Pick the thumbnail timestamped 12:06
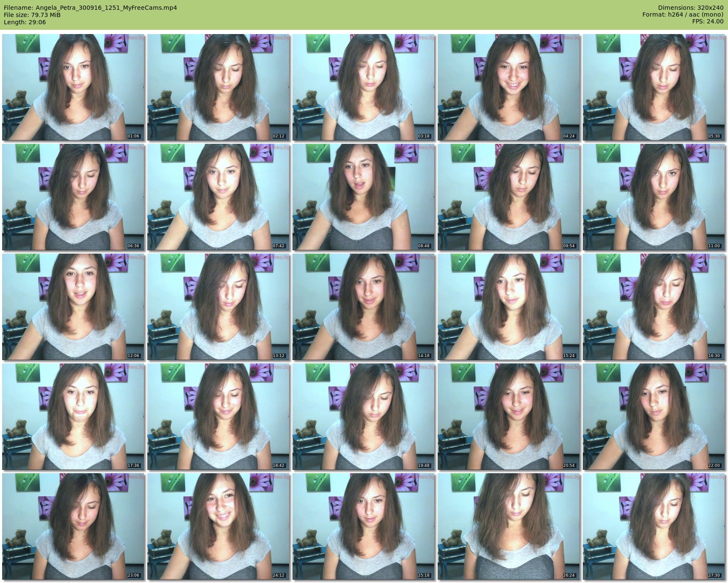 (73, 307)
